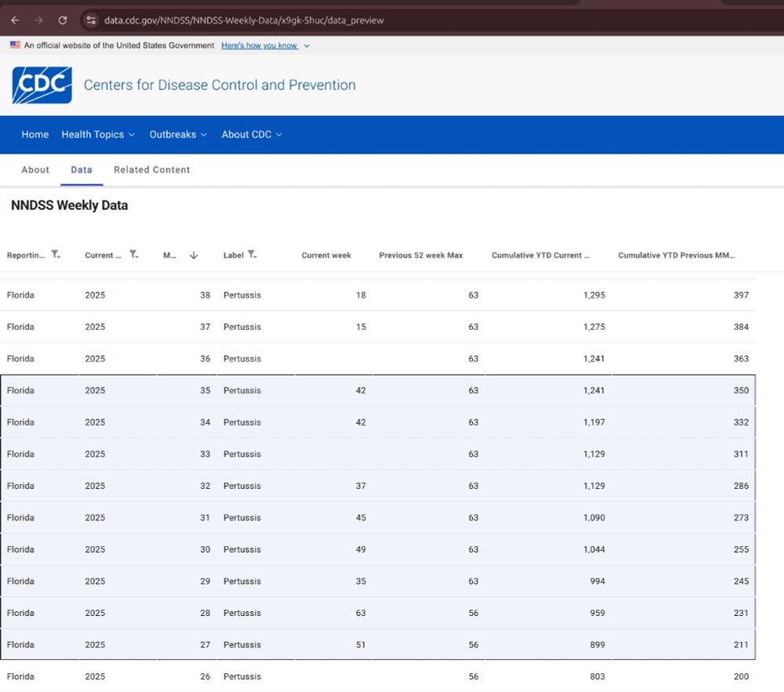
Task: Click year 2025 in week 29 row
Action: pos(95,581)
